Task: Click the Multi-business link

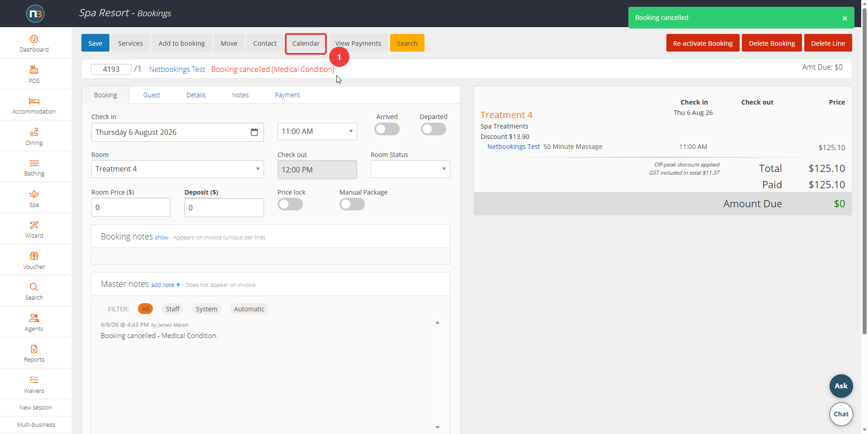Action: point(36,424)
